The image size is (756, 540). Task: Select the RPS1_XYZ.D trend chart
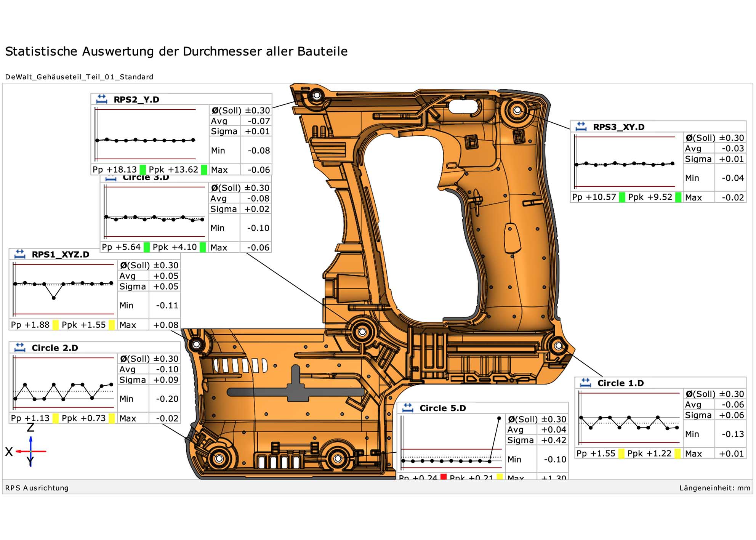tap(64, 290)
